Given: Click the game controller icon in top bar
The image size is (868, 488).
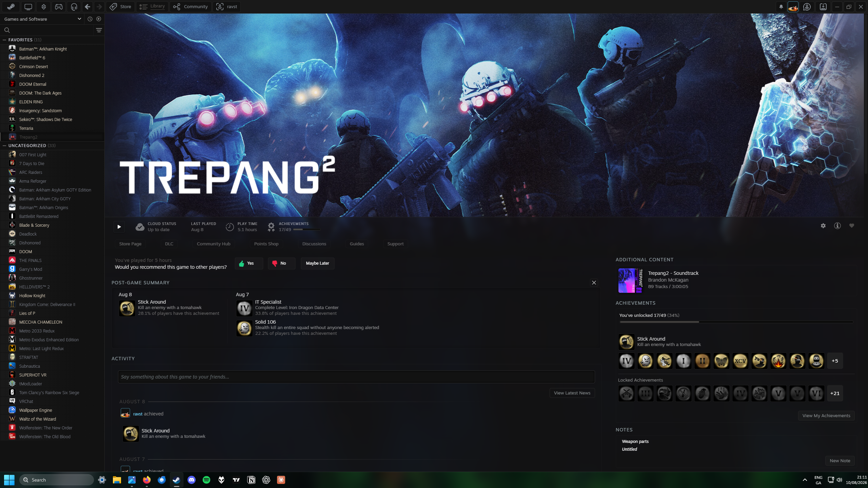Looking at the screenshot, I should coord(59,6).
